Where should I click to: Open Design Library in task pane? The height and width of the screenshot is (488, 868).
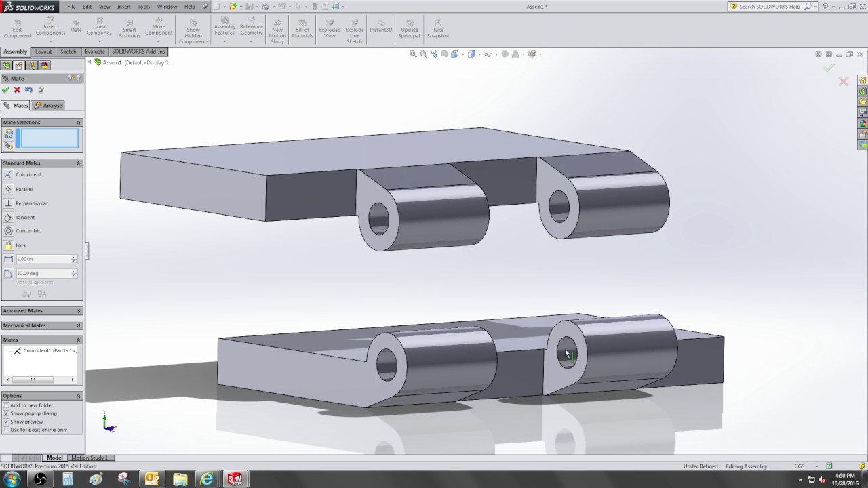click(x=863, y=91)
